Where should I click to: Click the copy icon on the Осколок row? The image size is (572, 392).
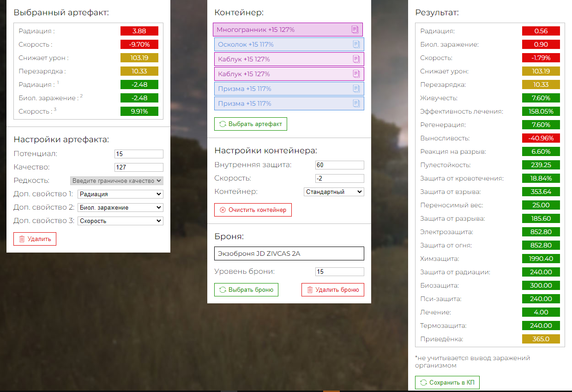click(356, 44)
